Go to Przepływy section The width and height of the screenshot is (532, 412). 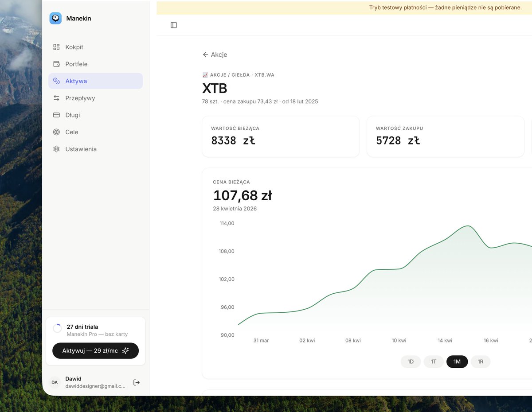click(x=95, y=98)
